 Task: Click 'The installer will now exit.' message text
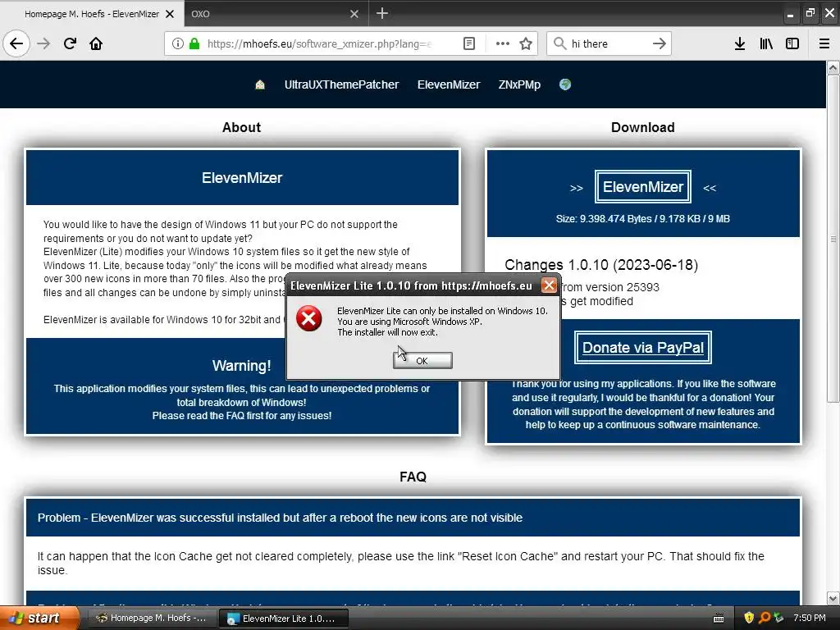pos(387,332)
